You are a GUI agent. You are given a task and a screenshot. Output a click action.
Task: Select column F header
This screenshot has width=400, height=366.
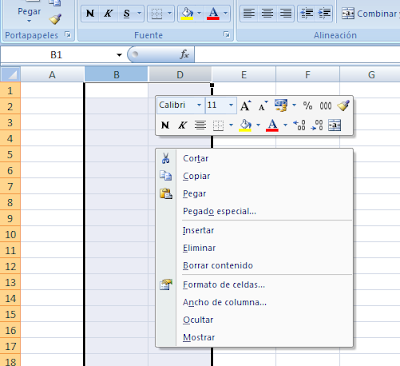[x=307, y=74]
